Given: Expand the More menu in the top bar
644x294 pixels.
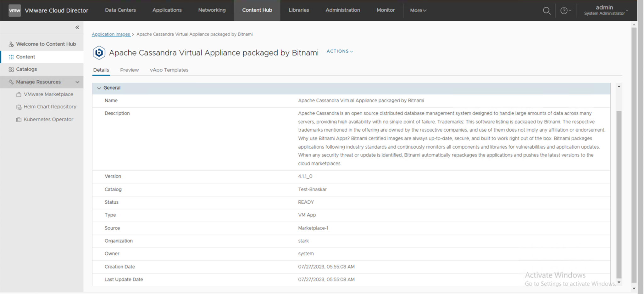Looking at the screenshot, I should click(x=418, y=10).
